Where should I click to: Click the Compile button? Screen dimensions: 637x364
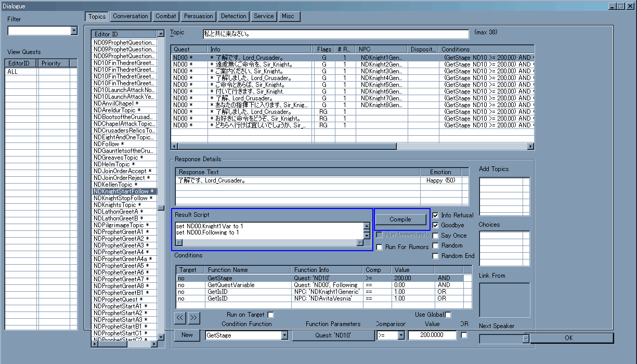pyautogui.click(x=400, y=219)
